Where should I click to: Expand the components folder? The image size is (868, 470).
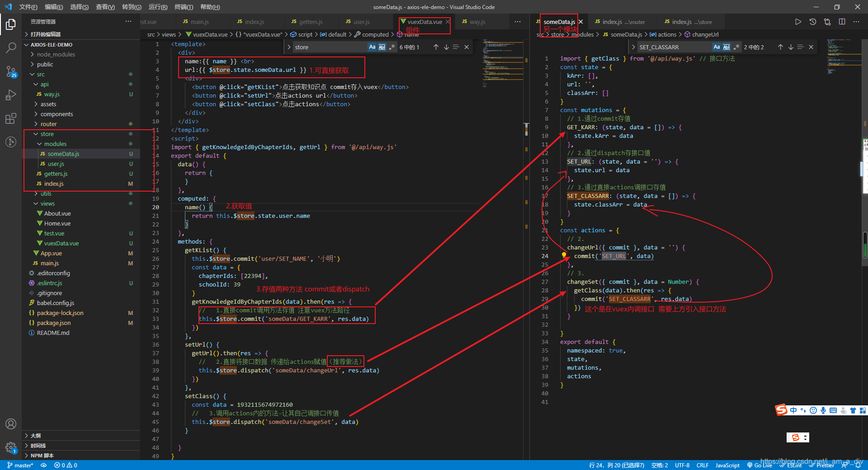(x=36, y=114)
